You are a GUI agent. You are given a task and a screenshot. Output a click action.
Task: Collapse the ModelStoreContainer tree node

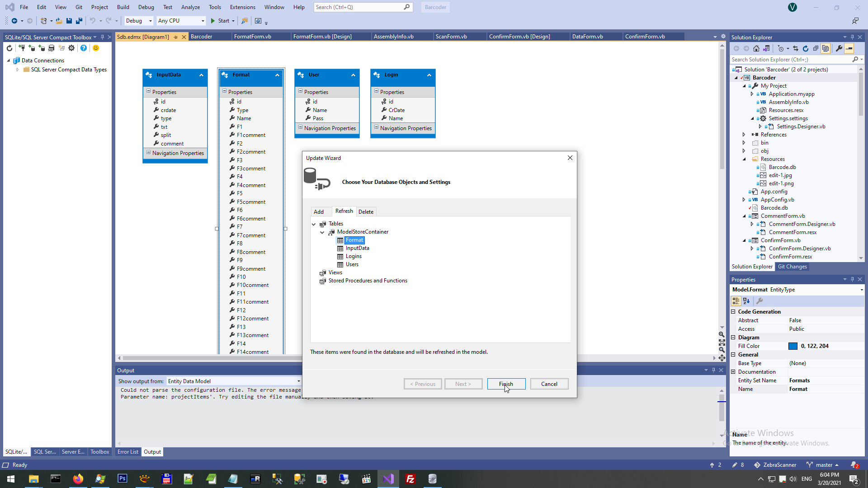322,232
